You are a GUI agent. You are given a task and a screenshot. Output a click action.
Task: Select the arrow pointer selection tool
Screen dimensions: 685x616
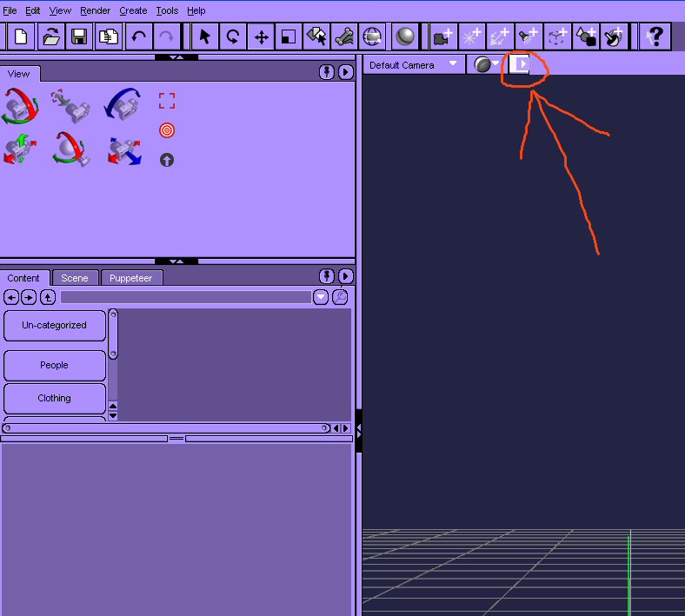[x=204, y=36]
